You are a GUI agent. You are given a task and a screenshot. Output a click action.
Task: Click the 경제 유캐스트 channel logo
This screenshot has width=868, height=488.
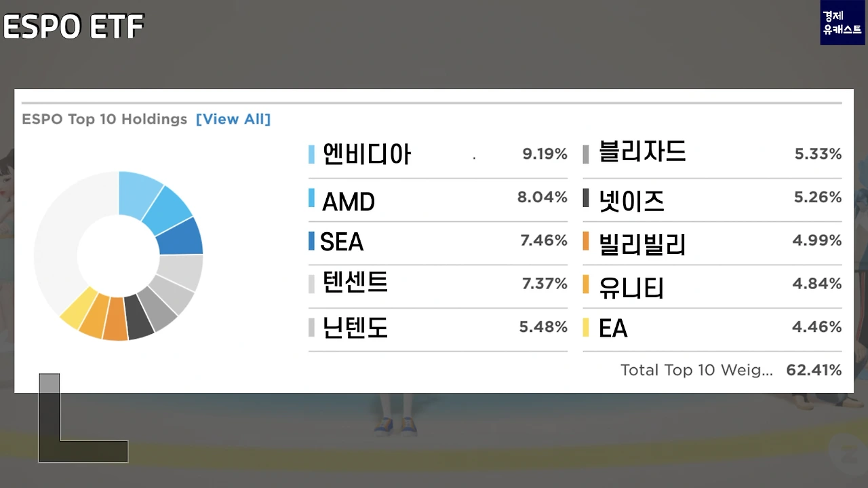point(842,22)
